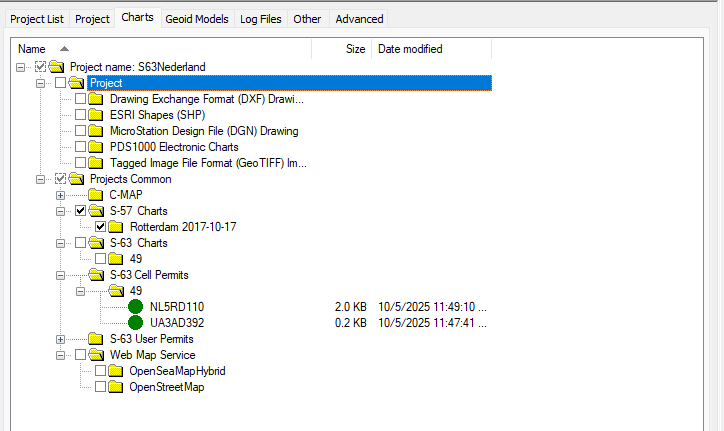
Task: Click the OpenStreetMap folder icon
Action: [x=118, y=387]
